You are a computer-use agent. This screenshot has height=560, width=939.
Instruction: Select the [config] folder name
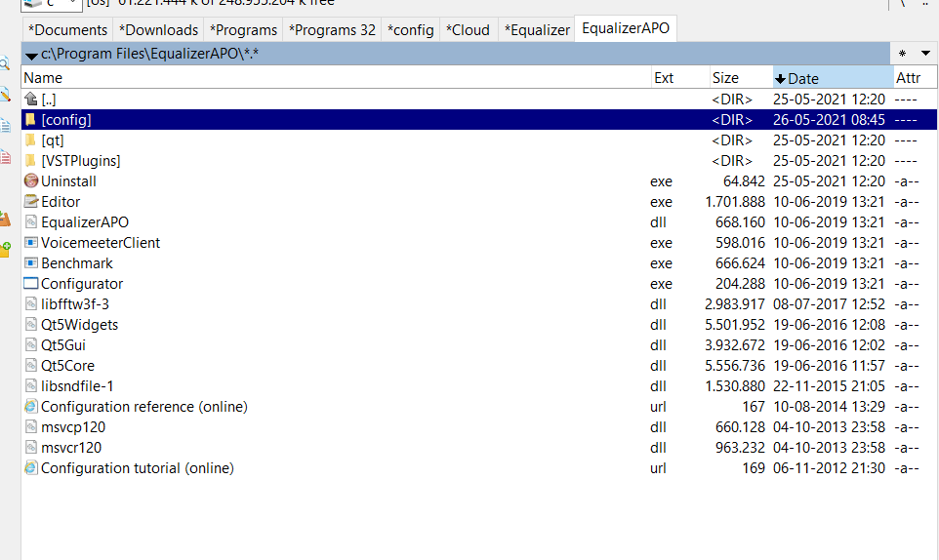coord(66,120)
